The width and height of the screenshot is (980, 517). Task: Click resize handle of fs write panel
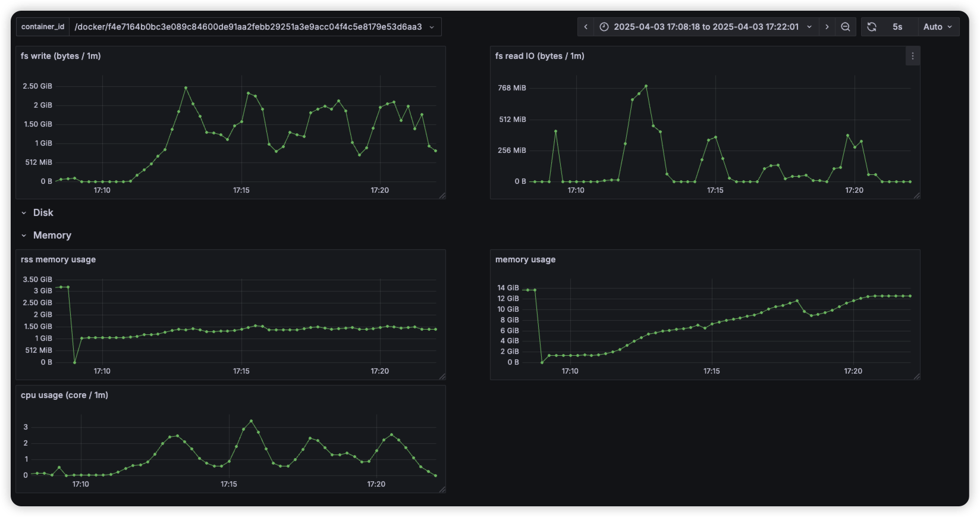[x=442, y=195]
